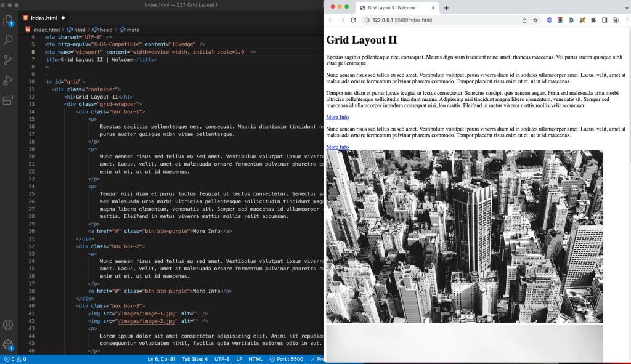Image resolution: width=631 pixels, height=364 pixels.
Task: Click the city skyline image
Action: pos(465,237)
